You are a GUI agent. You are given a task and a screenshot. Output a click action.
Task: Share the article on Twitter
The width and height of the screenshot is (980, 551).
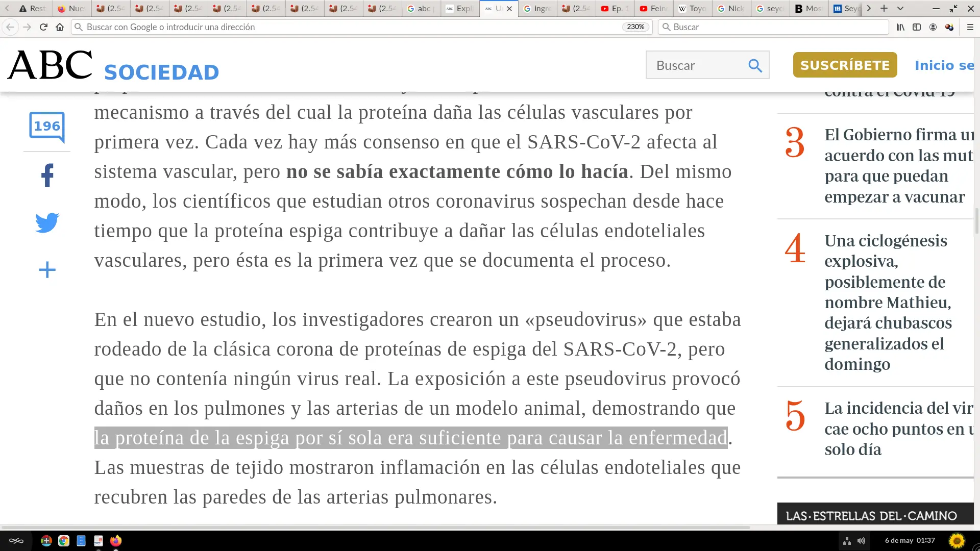click(47, 223)
